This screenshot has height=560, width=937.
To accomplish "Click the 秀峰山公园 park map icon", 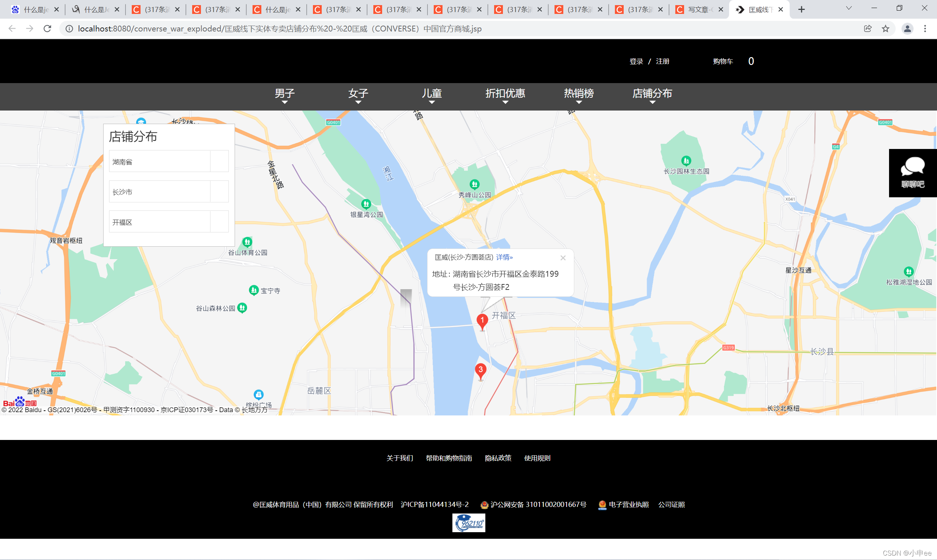I will coord(474,184).
